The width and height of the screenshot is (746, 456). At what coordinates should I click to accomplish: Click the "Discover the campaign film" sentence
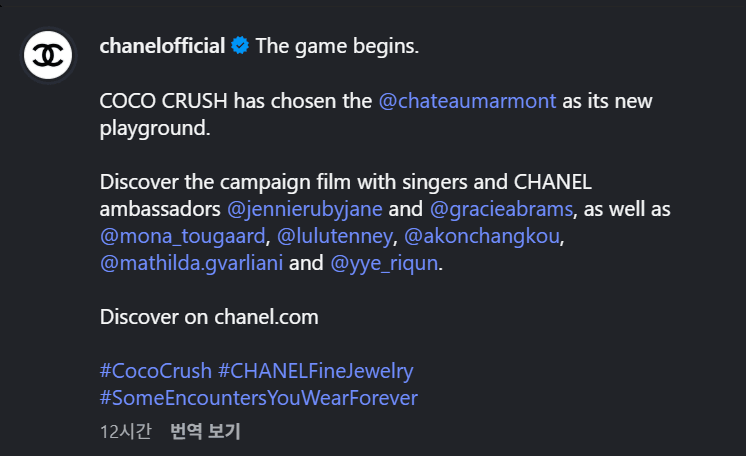pyautogui.click(x=230, y=182)
